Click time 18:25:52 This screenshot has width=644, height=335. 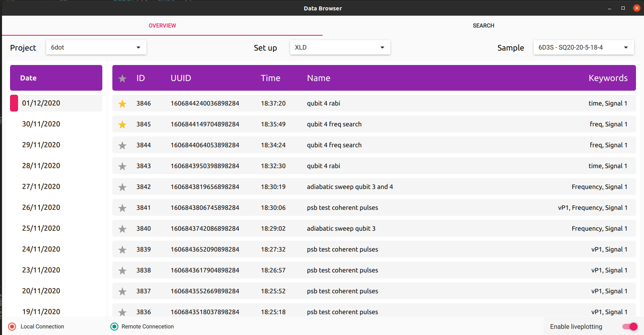(x=273, y=291)
